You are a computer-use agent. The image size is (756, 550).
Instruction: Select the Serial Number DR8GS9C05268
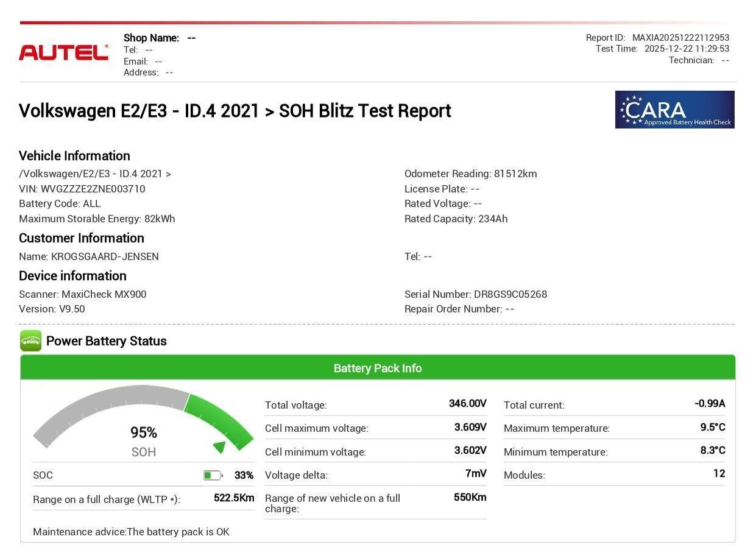(x=510, y=294)
